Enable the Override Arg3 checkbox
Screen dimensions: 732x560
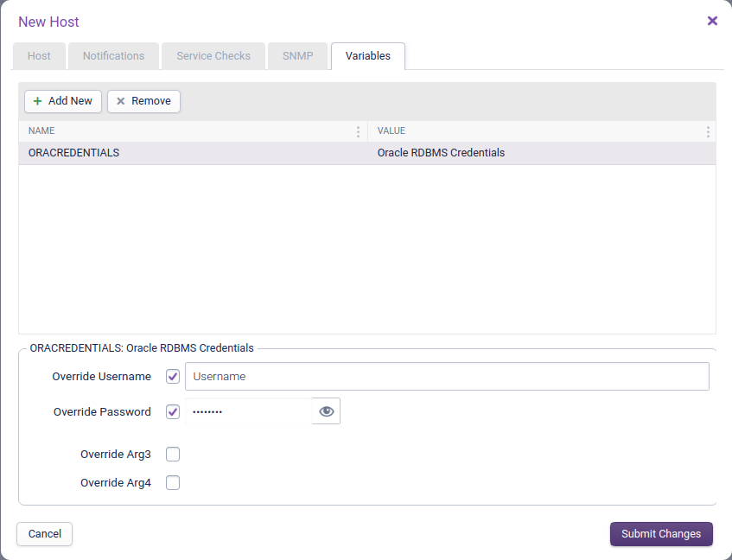pyautogui.click(x=173, y=455)
